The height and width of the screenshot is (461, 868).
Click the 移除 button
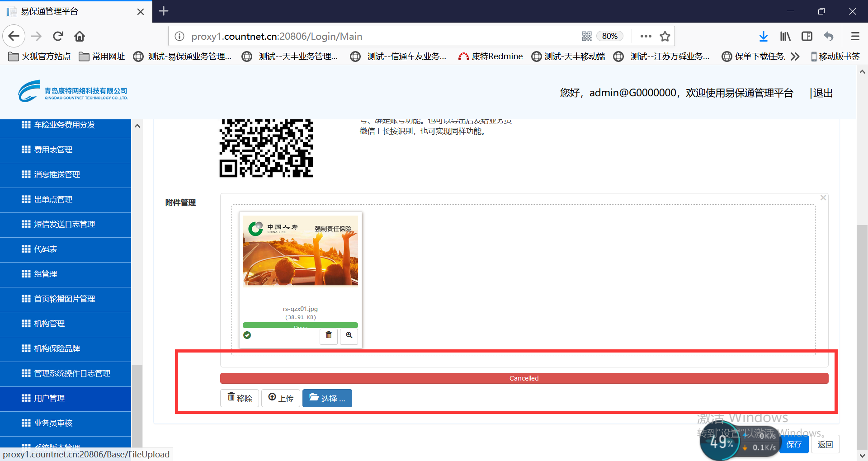tap(240, 398)
